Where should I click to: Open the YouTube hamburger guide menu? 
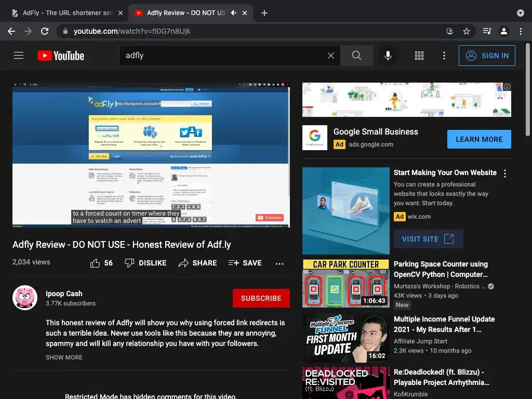tap(19, 55)
